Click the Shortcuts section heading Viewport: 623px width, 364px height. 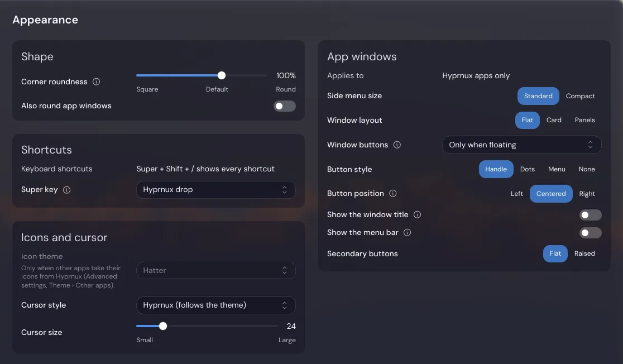point(46,150)
